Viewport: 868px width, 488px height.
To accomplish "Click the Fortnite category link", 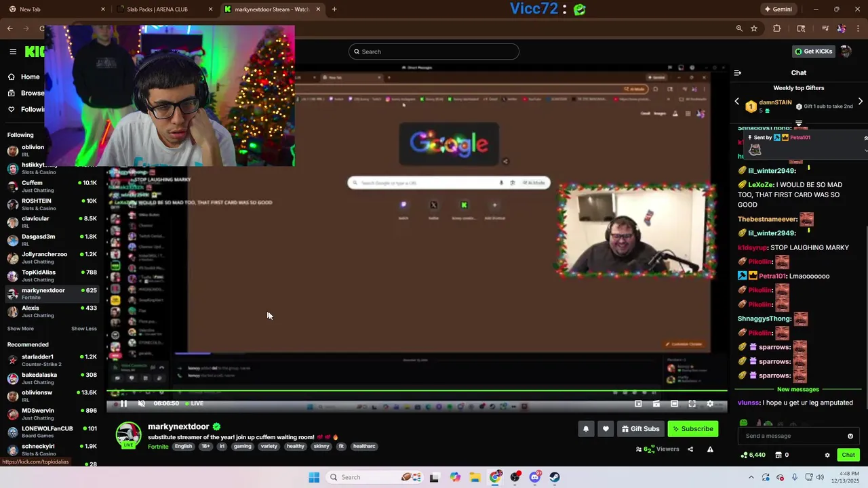I will tap(158, 447).
